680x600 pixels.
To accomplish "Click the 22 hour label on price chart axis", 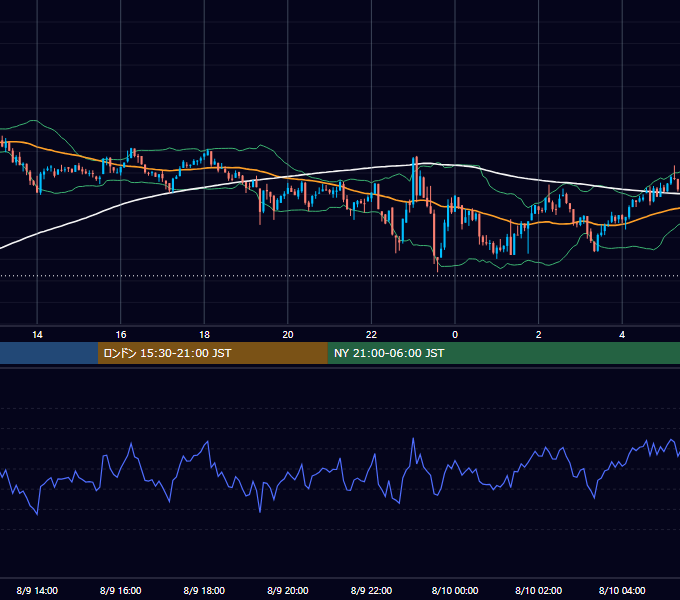I will (x=371, y=335).
